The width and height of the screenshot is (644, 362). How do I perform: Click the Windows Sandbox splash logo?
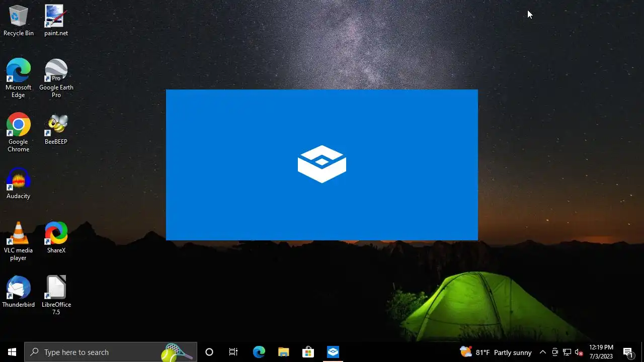pyautogui.click(x=322, y=164)
